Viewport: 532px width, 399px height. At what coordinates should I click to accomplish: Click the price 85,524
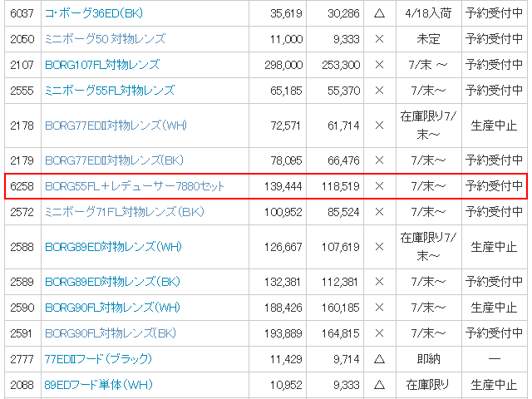(x=343, y=212)
